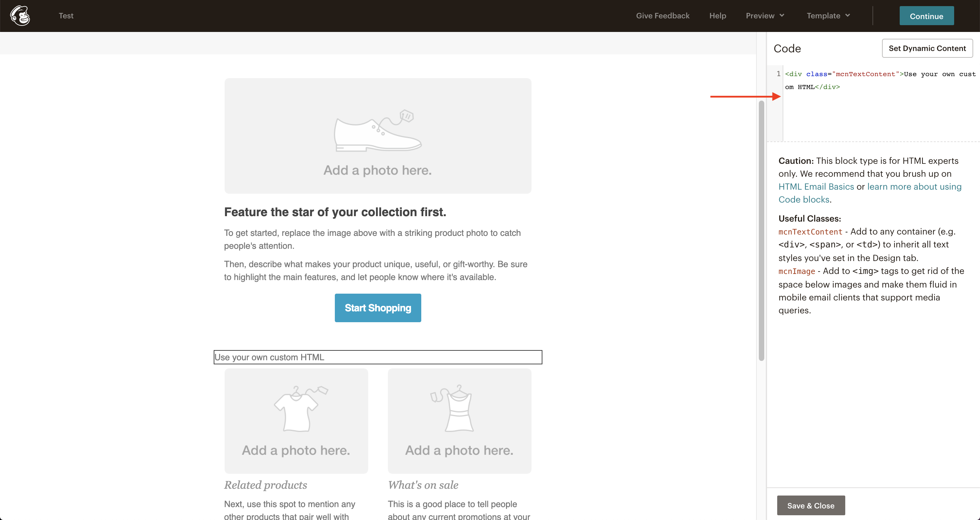Open learn more about Code blocks link
This screenshot has width=980, height=520.
(x=870, y=193)
